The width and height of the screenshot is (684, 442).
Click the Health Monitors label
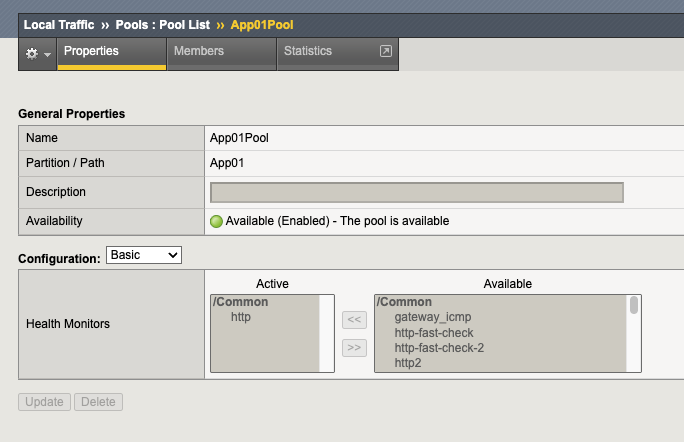click(x=68, y=324)
